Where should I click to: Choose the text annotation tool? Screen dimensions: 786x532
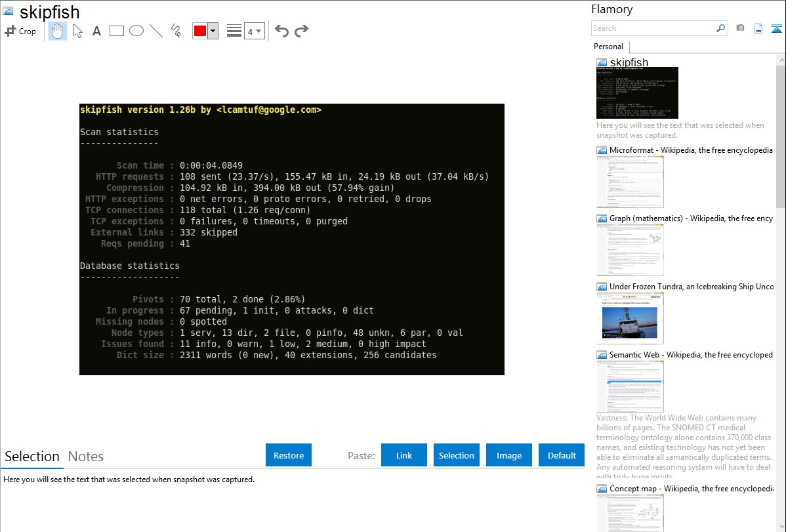click(96, 31)
